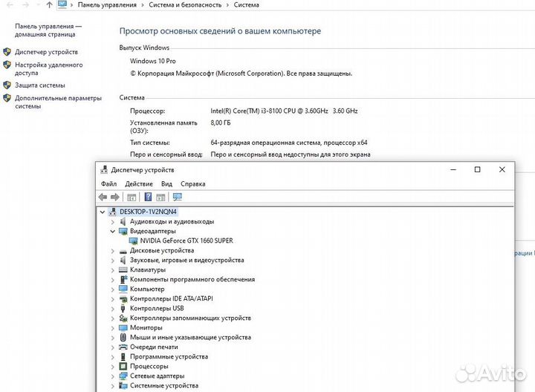Click the mouse icon of Мыши и иные указывающие устройства
The width and height of the screenshot is (535, 392).
pyautogui.click(x=123, y=338)
